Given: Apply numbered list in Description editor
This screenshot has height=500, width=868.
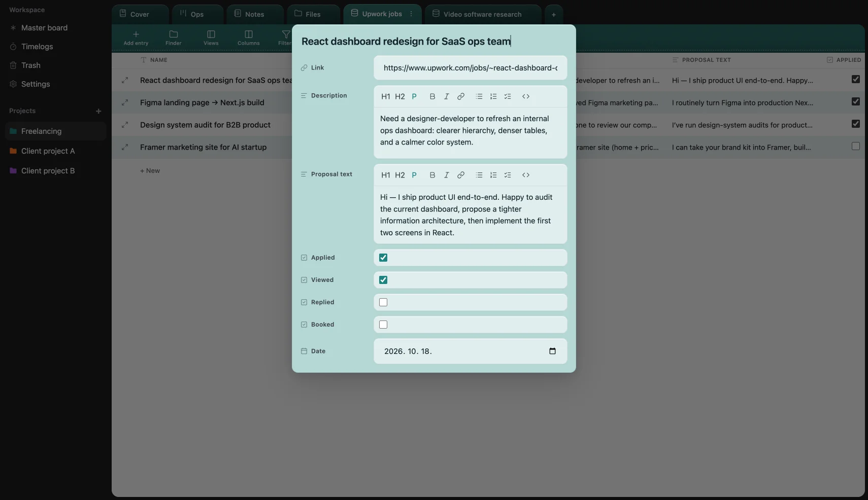Looking at the screenshot, I should coord(493,96).
